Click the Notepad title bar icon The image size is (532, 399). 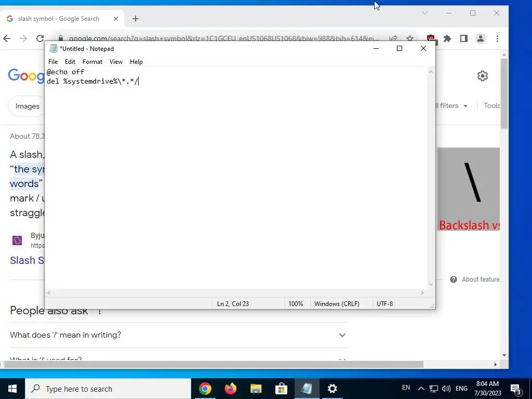53,48
